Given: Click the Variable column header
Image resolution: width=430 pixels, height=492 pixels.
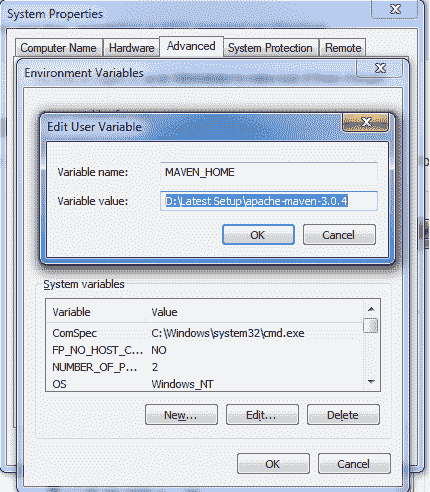Looking at the screenshot, I should (96, 312).
